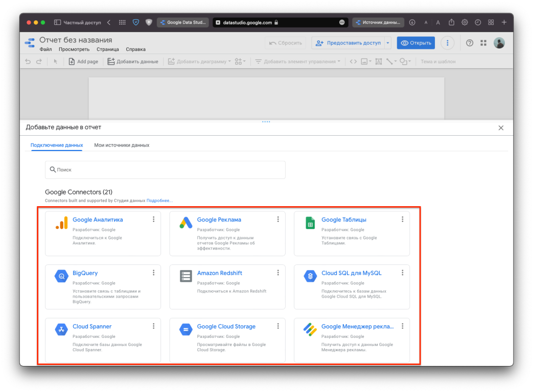The image size is (533, 392).
Task: Click the blue Открыть button
Action: tap(416, 43)
